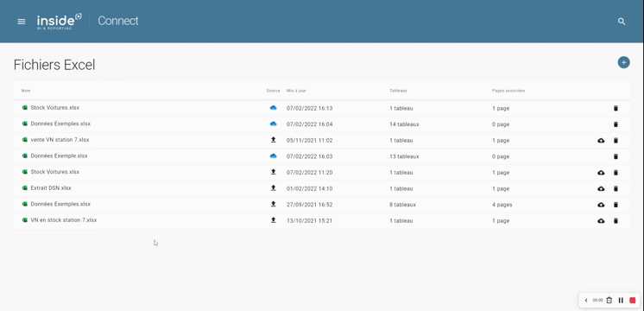
Task: Click the Fichiers Excel page title
Action: click(x=54, y=65)
